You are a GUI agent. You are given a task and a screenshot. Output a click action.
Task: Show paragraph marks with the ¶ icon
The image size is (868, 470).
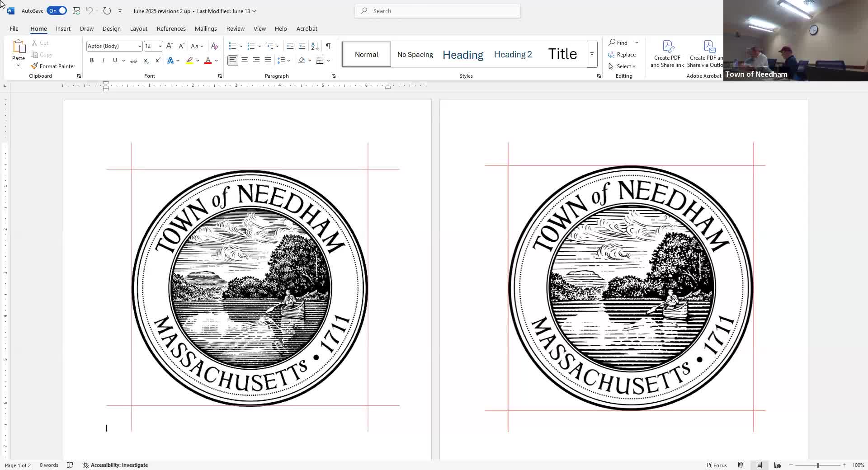click(328, 46)
